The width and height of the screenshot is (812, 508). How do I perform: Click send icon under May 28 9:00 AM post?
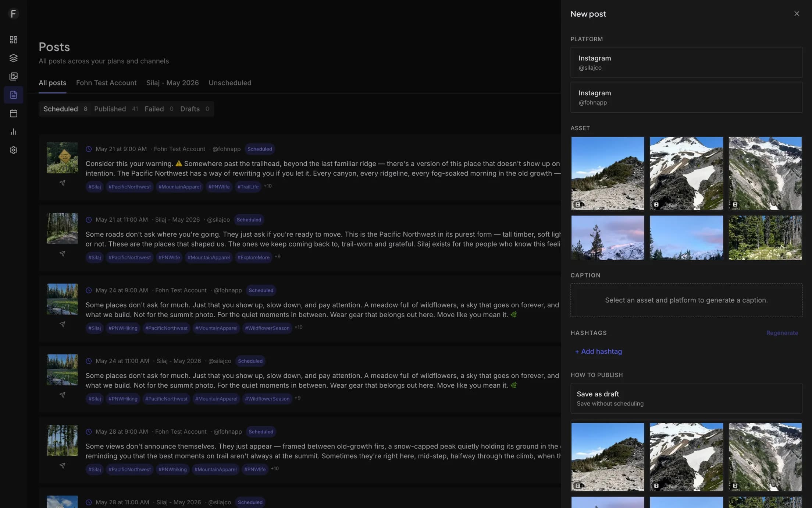pos(63,466)
